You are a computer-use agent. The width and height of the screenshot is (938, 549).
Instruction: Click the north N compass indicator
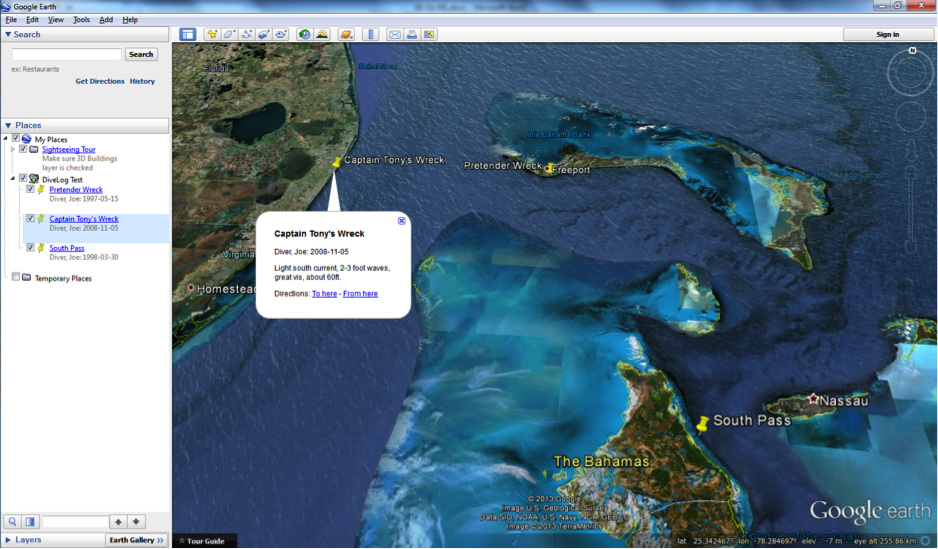click(x=912, y=51)
